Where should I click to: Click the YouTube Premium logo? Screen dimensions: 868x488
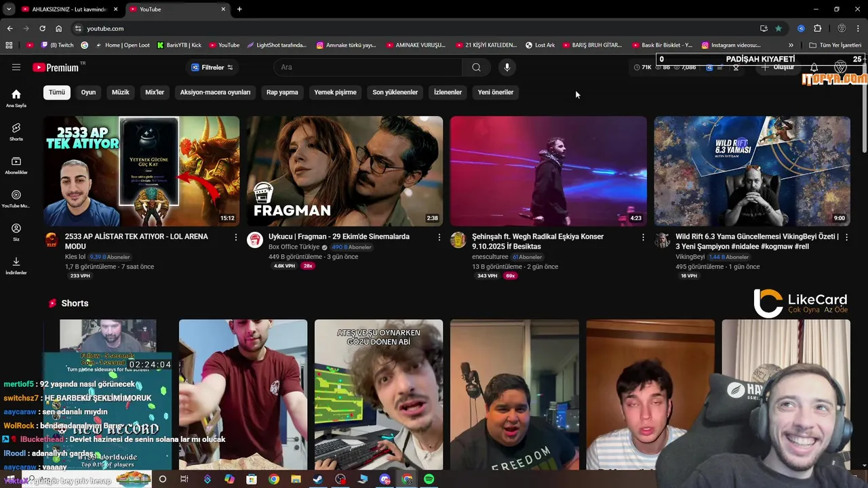coord(56,67)
